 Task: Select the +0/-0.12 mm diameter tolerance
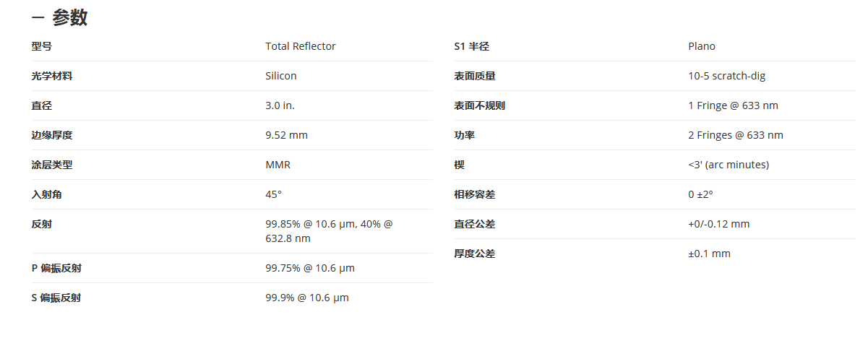[719, 224]
